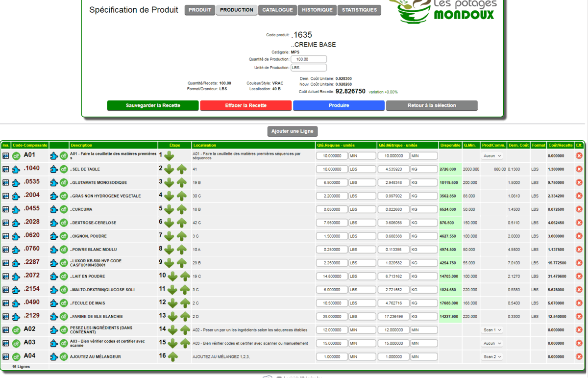588x378 pixels.
Task: Move CURCUMA step down
Action: (x=169, y=209)
